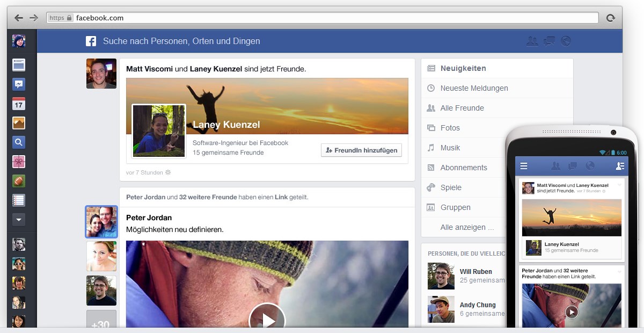644x333 pixels.
Task: Open the globe notifications icon in desktop header
Action: coord(565,41)
